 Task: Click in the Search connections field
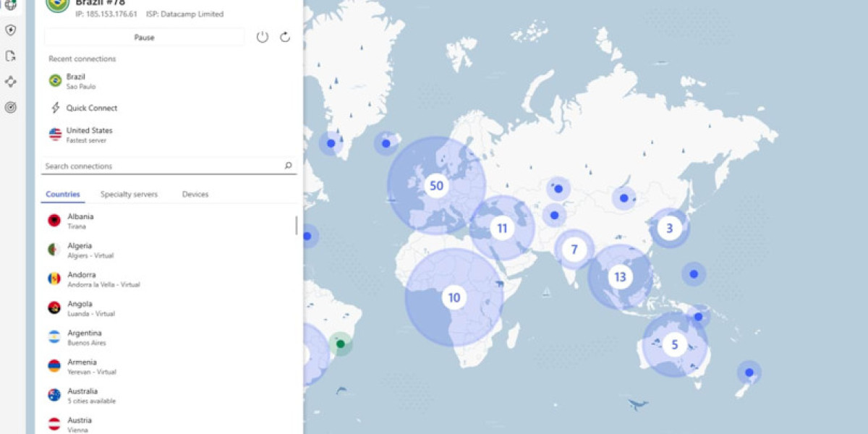159,166
